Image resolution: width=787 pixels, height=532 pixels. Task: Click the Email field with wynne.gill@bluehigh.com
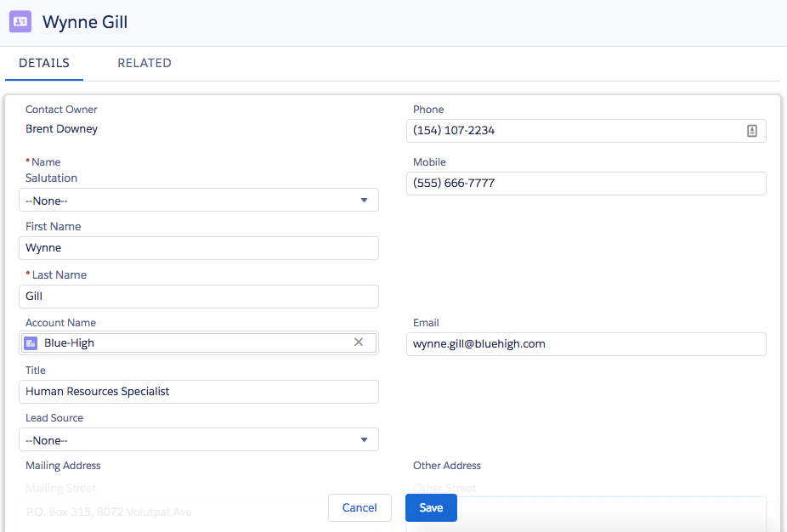click(586, 344)
